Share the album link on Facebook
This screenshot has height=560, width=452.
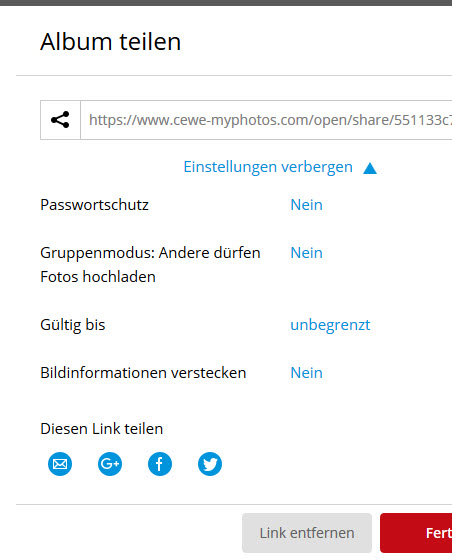pyautogui.click(x=160, y=464)
